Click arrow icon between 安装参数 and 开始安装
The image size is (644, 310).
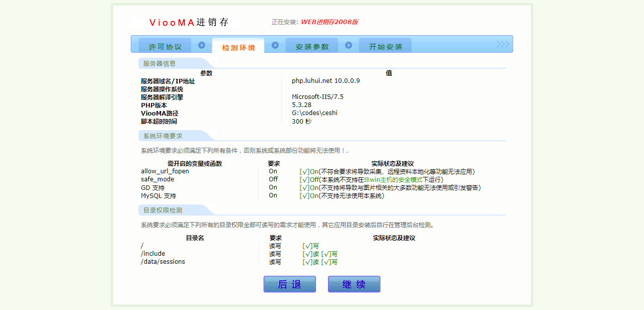(349, 45)
